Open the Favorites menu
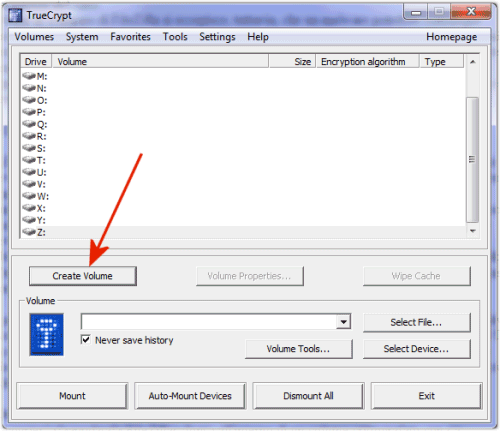500x431 pixels. click(130, 37)
